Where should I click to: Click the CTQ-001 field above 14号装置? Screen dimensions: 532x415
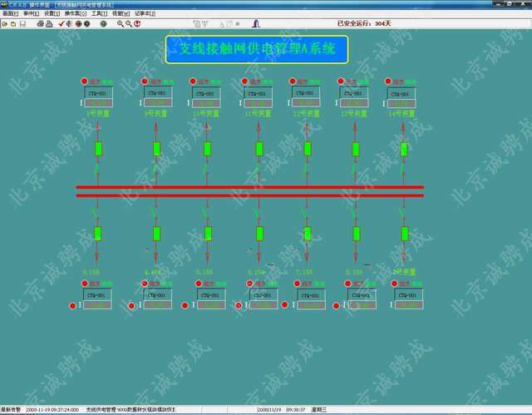click(x=401, y=94)
